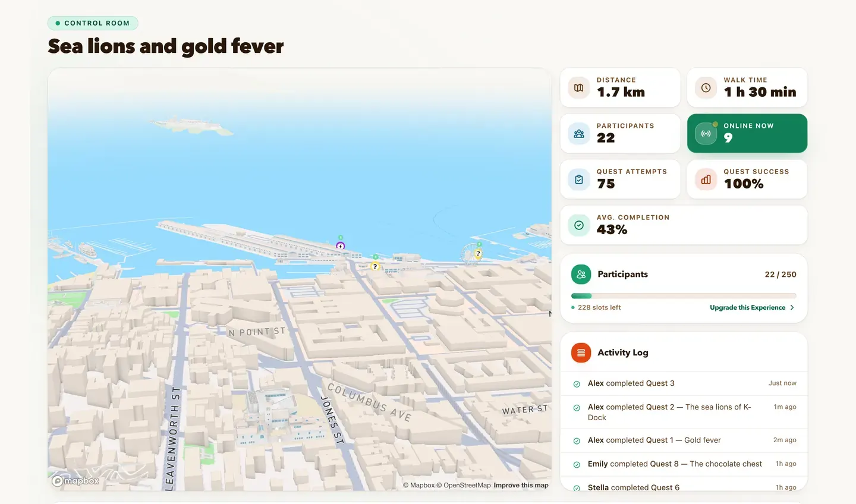Viewport: 856px width, 504px height.
Task: Click the Avg. Completion checkmark icon
Action: pos(578,225)
